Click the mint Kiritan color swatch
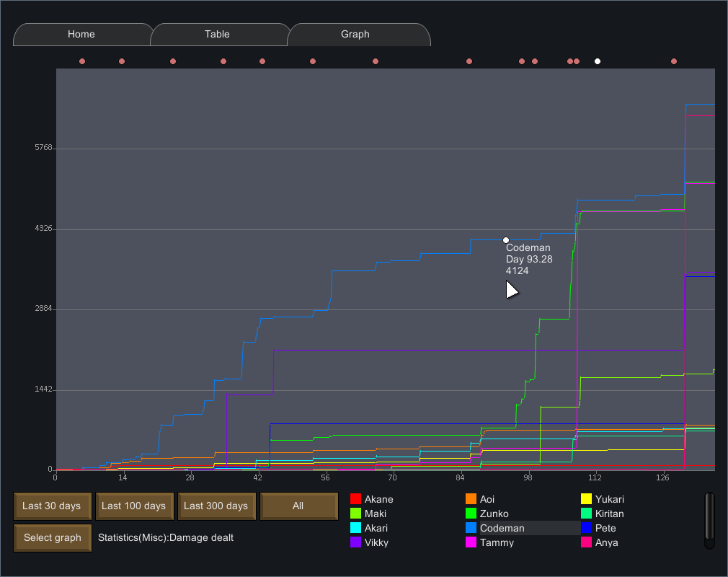The width and height of the screenshot is (728, 577). tap(587, 514)
